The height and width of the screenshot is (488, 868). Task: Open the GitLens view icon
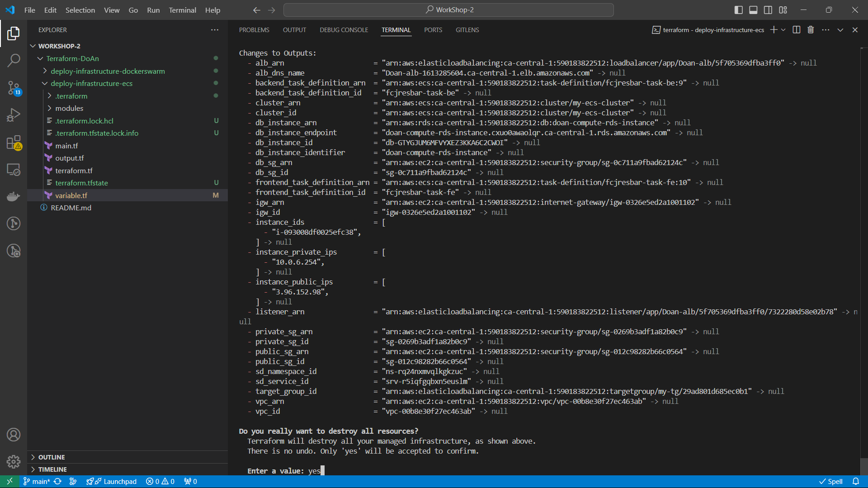pyautogui.click(x=14, y=223)
